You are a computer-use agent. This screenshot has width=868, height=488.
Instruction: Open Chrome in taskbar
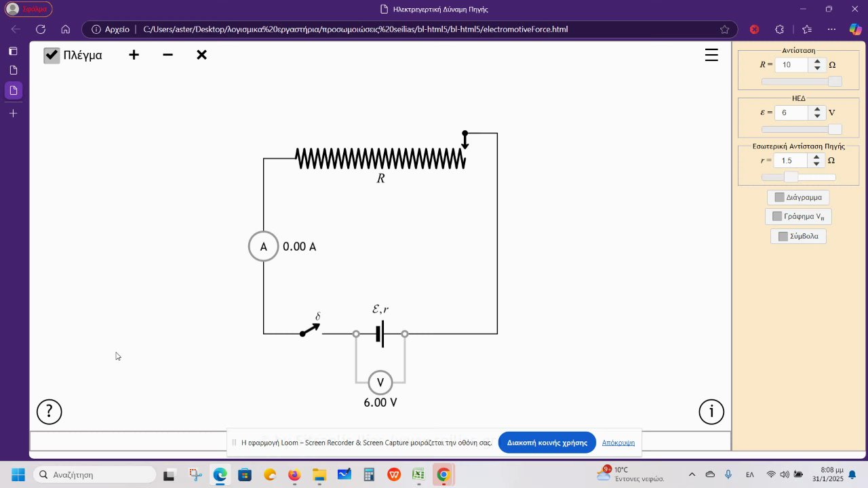pos(443,474)
